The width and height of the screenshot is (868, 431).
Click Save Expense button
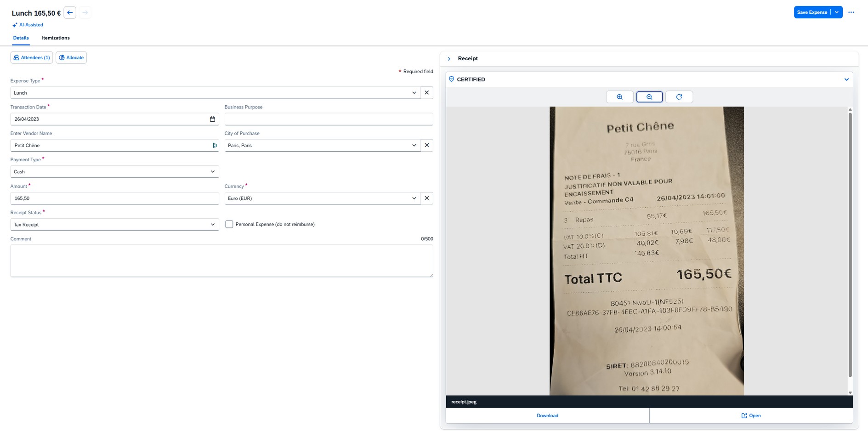812,12
